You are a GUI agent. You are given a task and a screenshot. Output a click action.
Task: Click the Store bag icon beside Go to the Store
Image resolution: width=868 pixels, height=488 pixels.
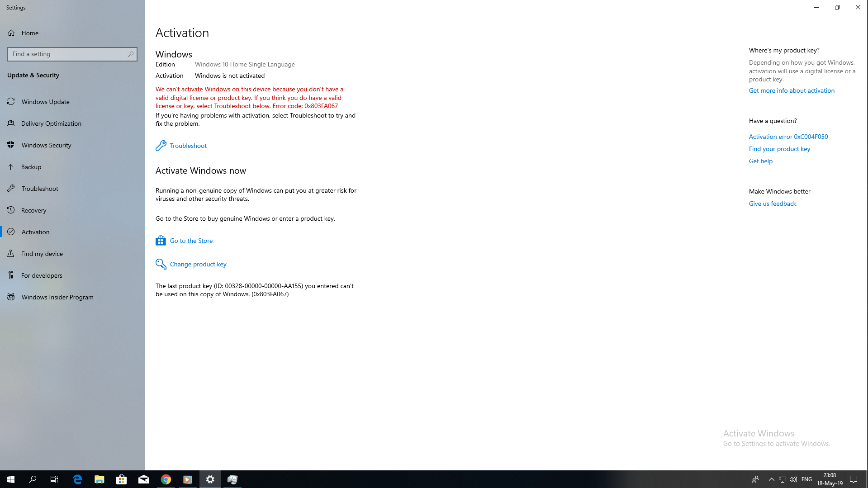[161, 241]
